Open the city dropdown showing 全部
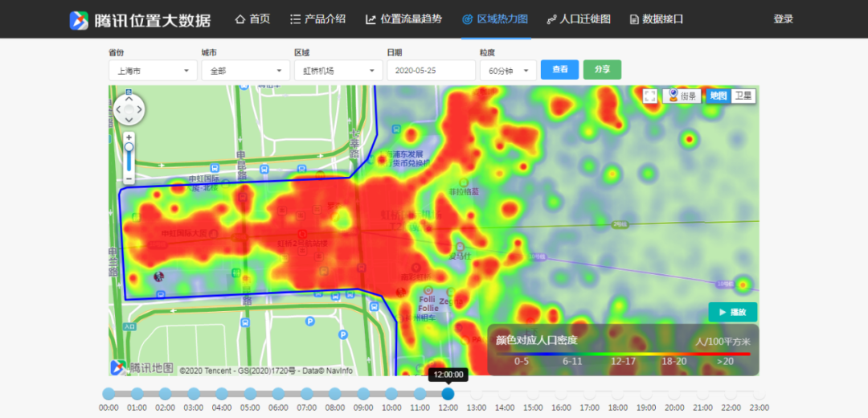The image size is (868, 418). pos(246,71)
